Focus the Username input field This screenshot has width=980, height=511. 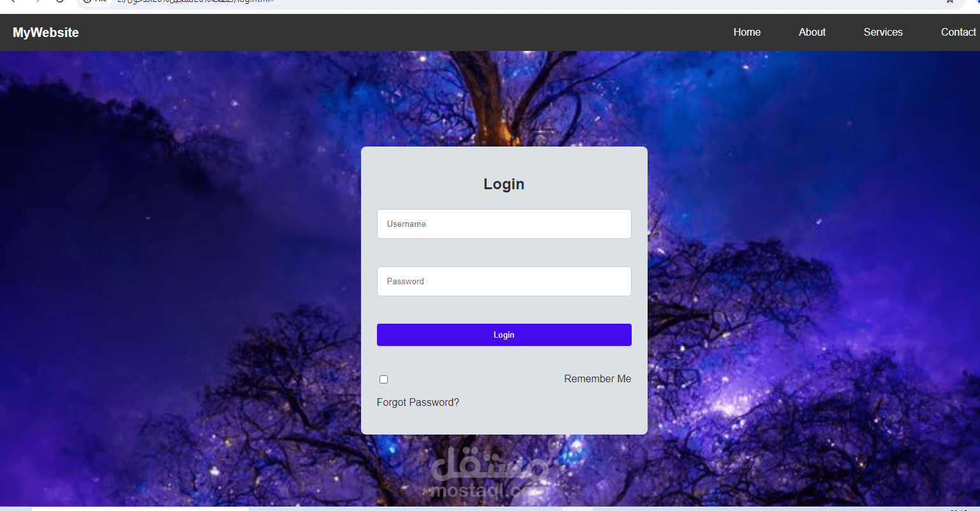(504, 224)
